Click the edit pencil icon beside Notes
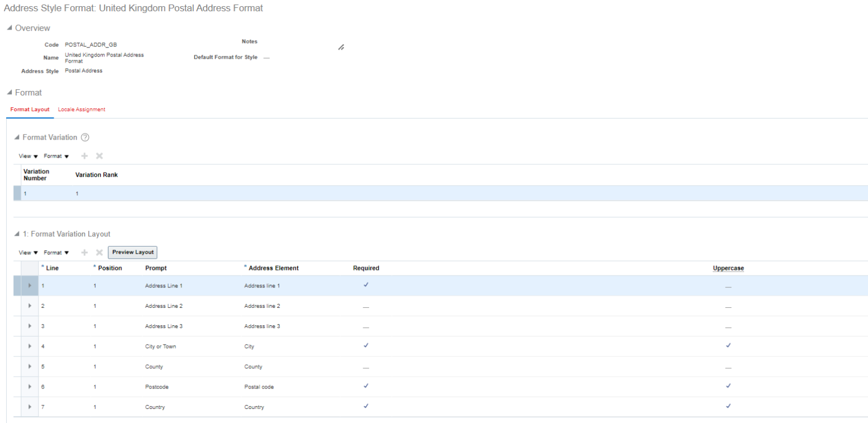868x423 pixels. pos(341,47)
